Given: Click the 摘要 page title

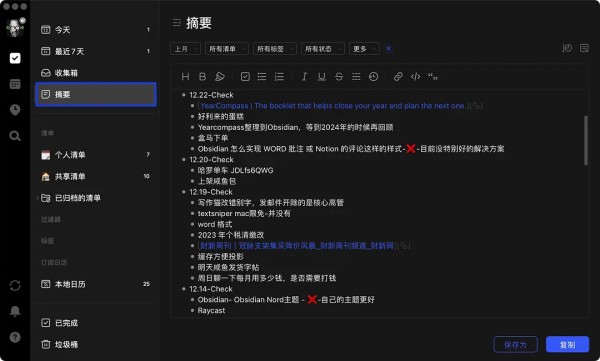Looking at the screenshot, I should point(199,23).
